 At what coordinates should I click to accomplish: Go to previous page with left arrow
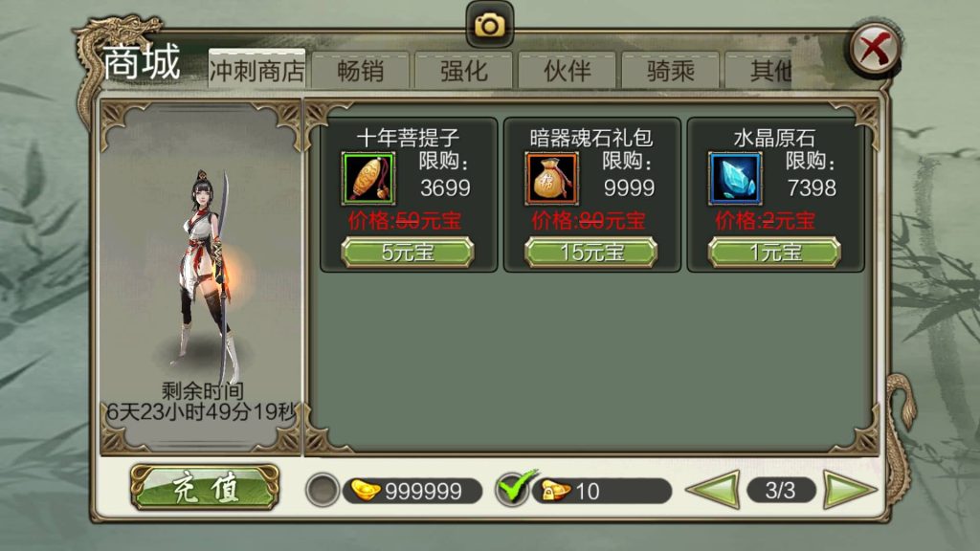click(x=713, y=490)
